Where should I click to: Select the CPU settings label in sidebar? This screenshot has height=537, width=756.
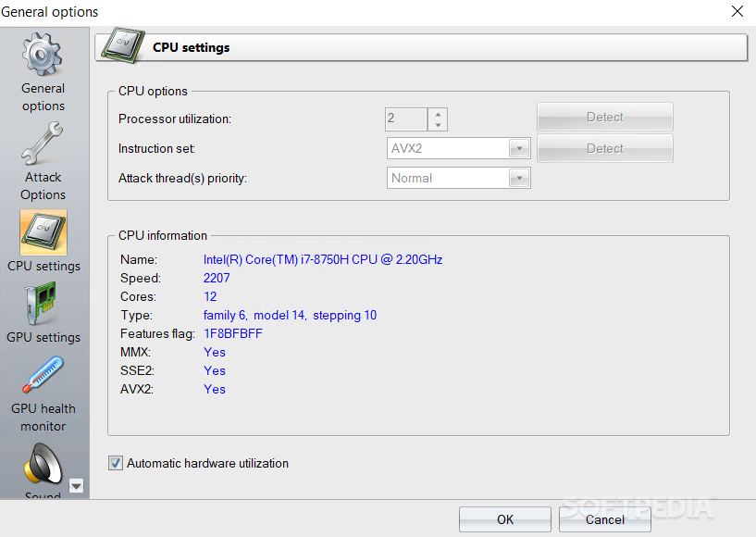43,266
